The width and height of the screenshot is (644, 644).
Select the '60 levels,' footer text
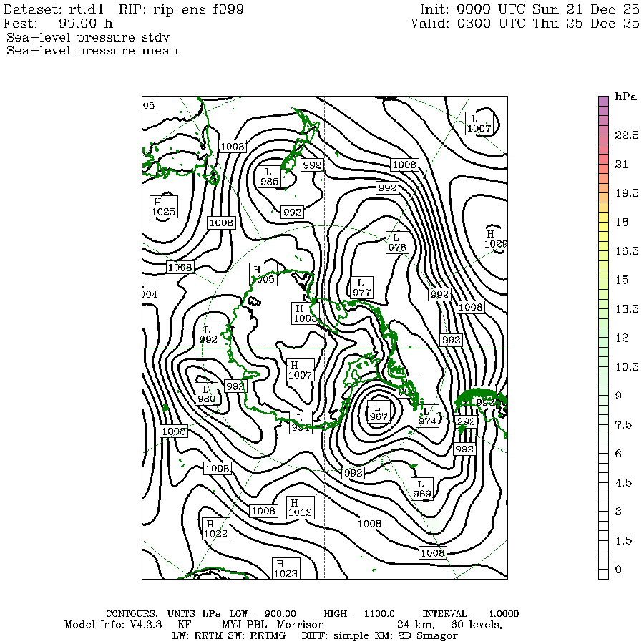[x=477, y=625]
